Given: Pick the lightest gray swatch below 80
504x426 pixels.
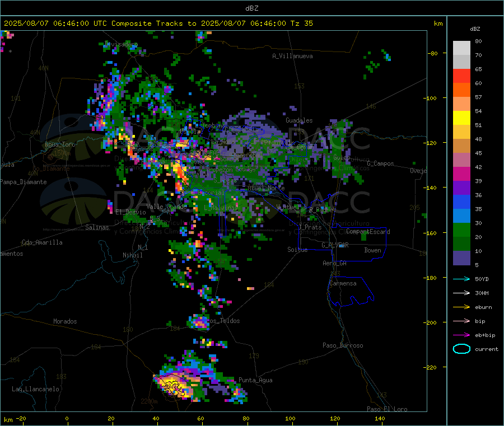Looking at the screenshot, I should [461, 48].
